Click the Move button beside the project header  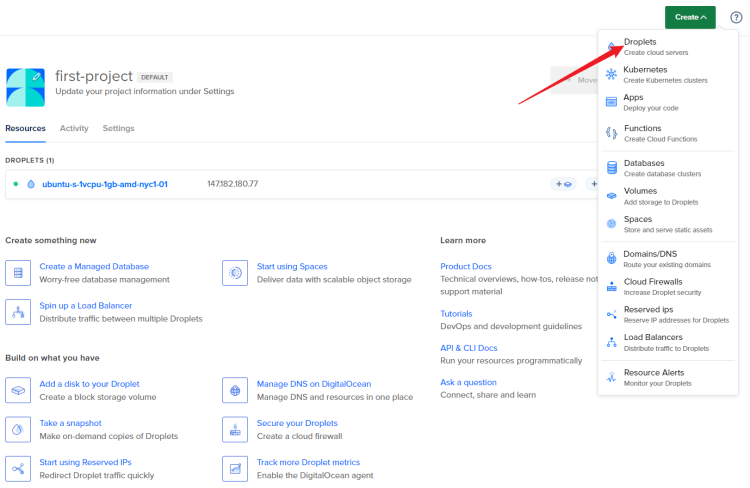pyautogui.click(x=574, y=80)
